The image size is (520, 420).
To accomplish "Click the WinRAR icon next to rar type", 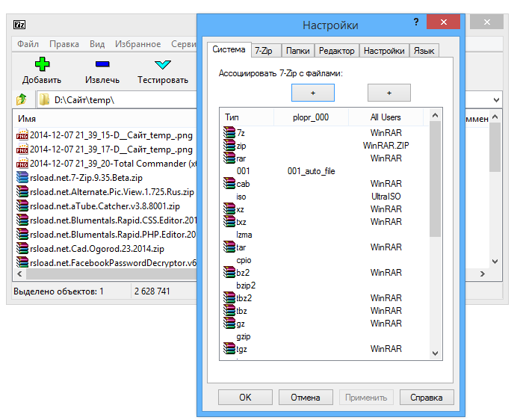I will (229, 158).
